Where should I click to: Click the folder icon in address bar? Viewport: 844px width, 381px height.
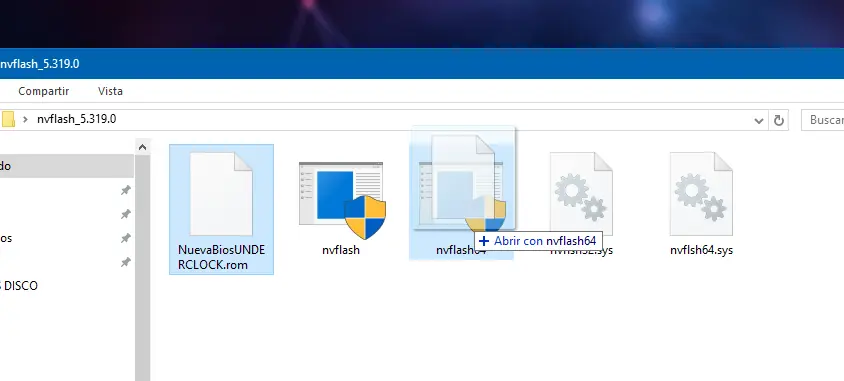[x=8, y=119]
